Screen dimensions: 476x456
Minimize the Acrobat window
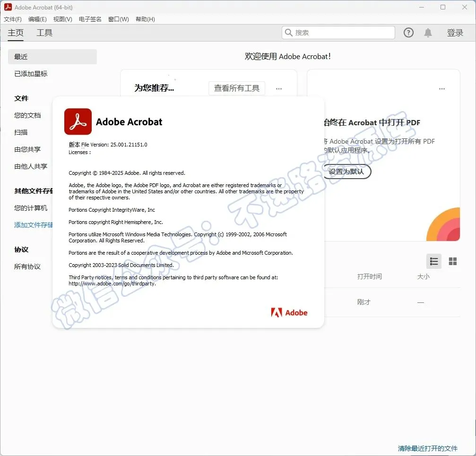pos(421,7)
